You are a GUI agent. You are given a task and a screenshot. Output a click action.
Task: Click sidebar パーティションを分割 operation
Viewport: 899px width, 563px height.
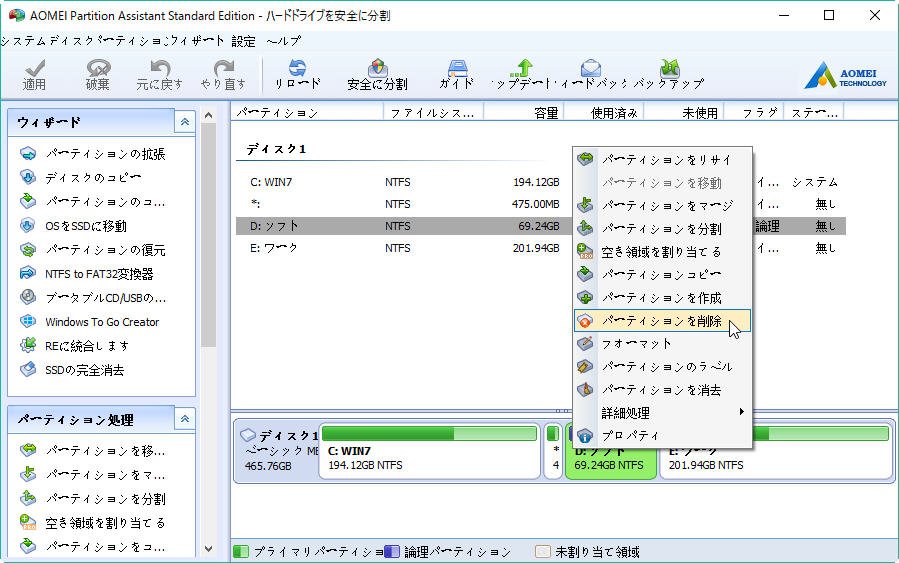[92, 499]
